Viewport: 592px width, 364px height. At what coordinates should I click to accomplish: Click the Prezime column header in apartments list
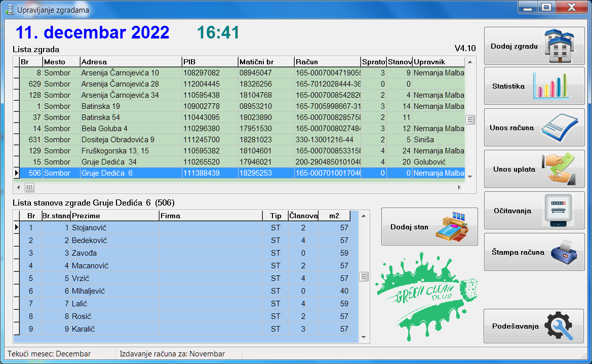115,216
